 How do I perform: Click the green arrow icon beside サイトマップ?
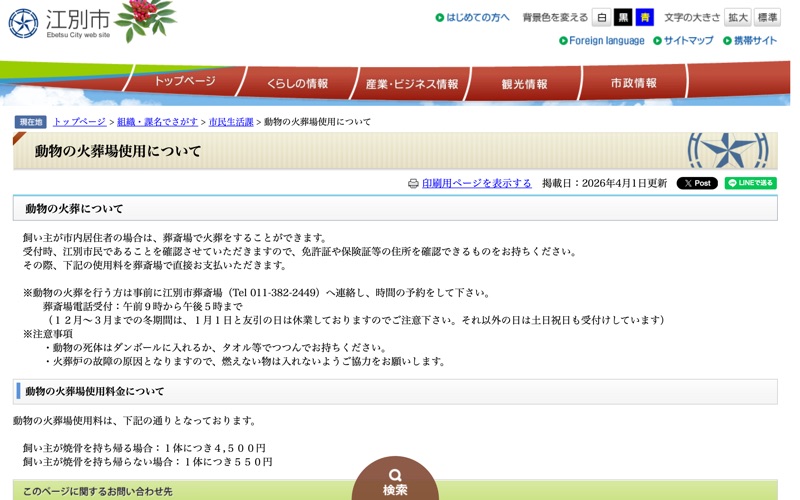click(658, 41)
